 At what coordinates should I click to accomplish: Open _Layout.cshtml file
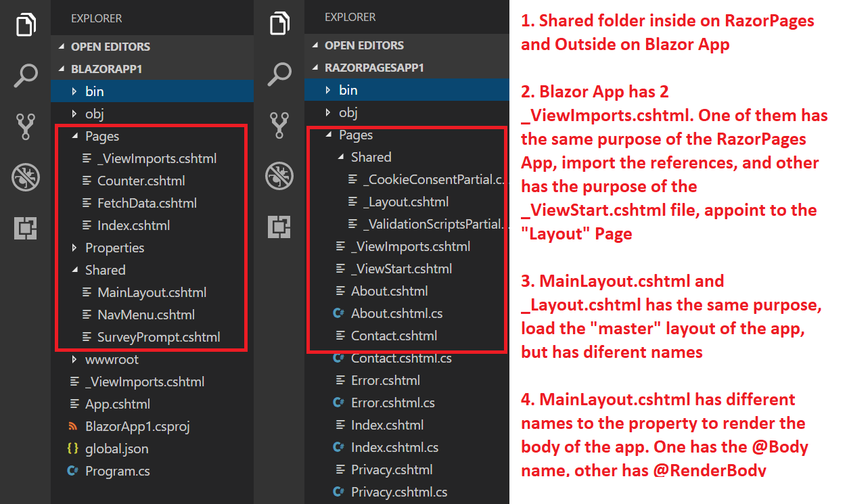[x=406, y=202]
